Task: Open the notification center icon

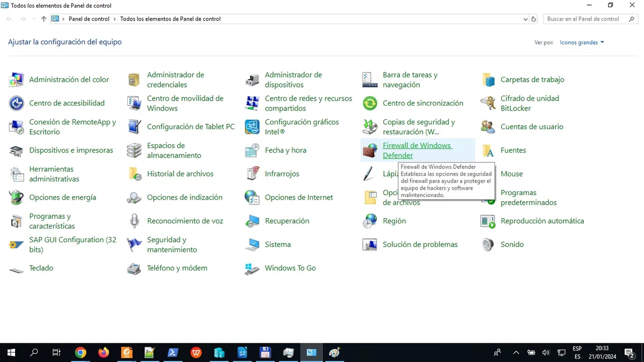Action: tap(629, 352)
